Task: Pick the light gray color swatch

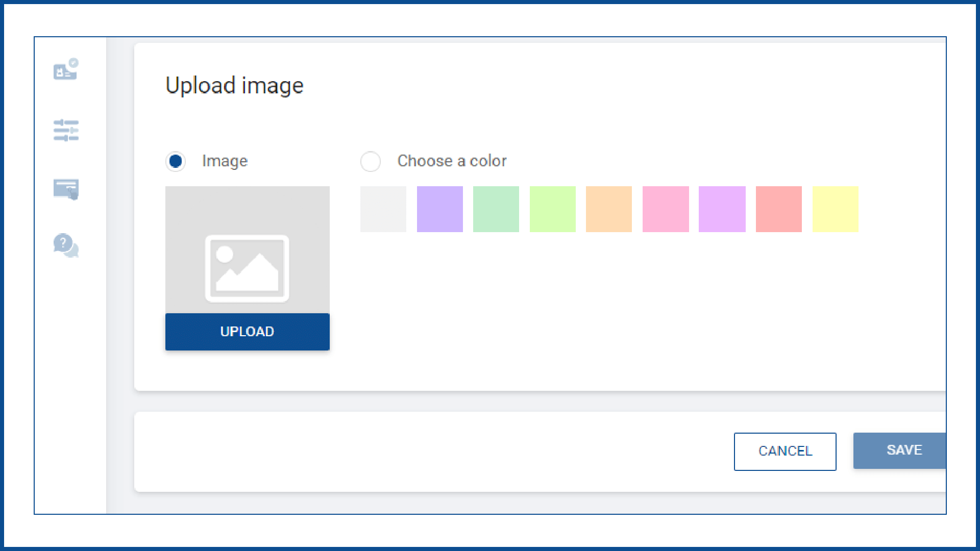Action: coord(383,209)
